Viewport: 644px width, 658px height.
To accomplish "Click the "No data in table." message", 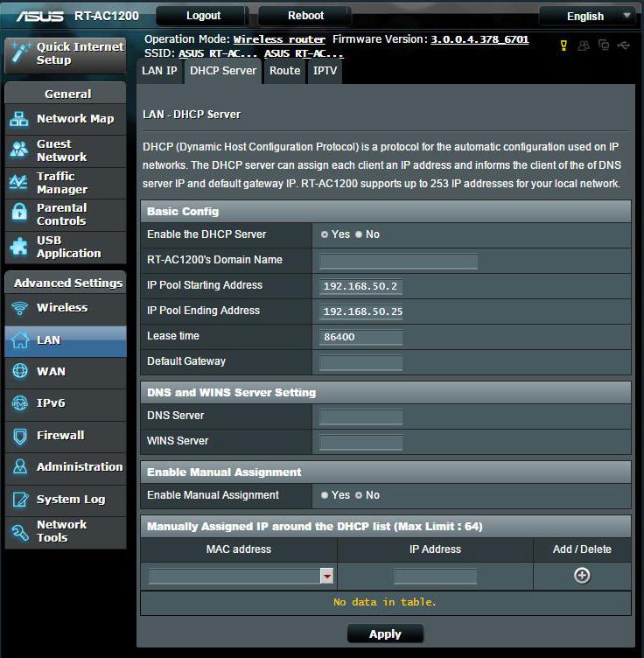I will pos(385,602).
